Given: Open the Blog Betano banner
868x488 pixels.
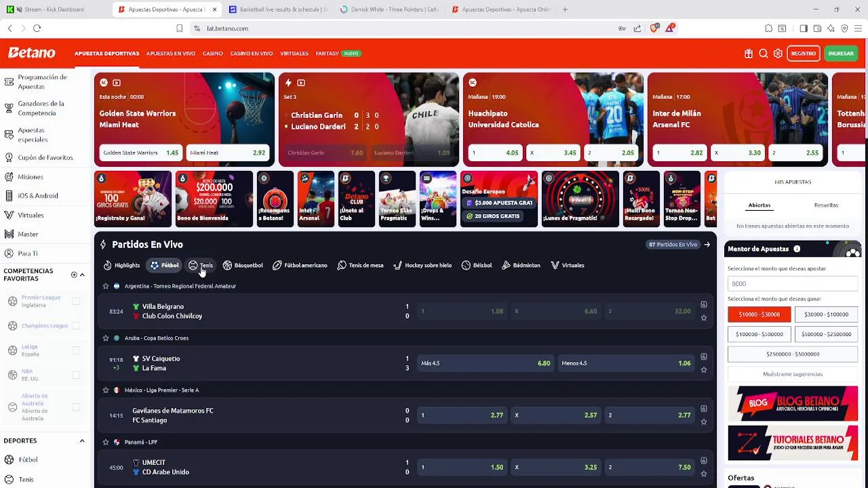Looking at the screenshot, I should click(x=793, y=403).
